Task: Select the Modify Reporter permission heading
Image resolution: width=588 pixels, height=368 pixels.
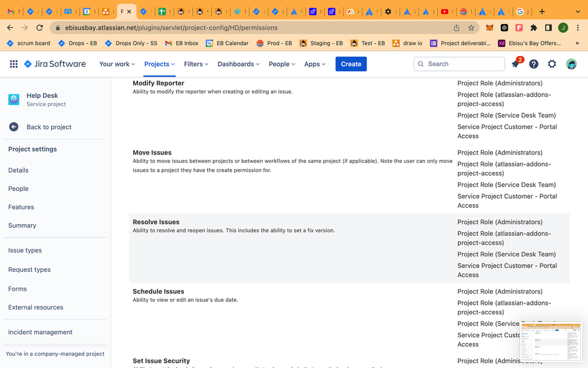Action: (158, 83)
